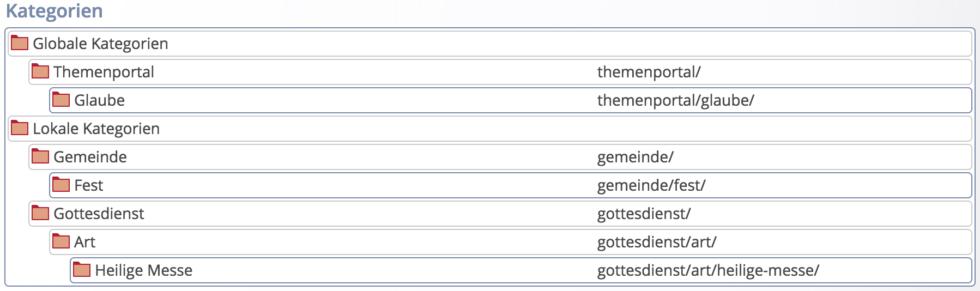Viewport: 980px width, 291px height.
Task: Click the Globale Kategorien folder icon
Action: [20, 43]
